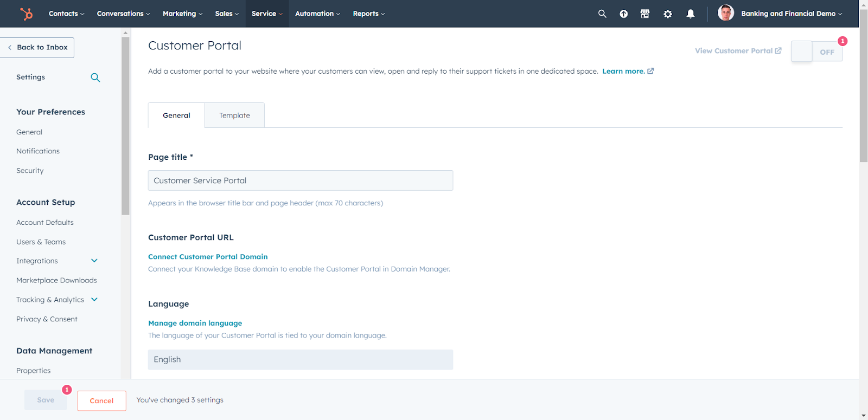
Task: Open the settings gear icon
Action: (x=668, y=14)
